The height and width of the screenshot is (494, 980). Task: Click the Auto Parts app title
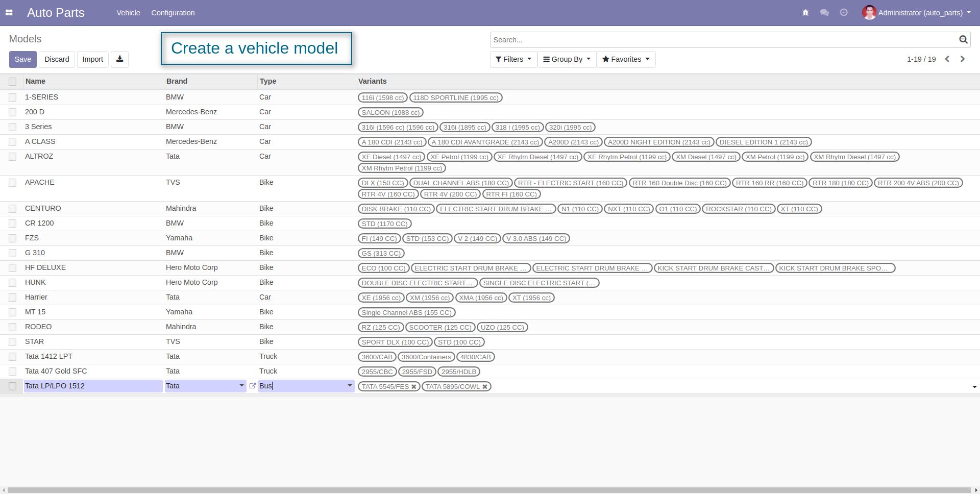[x=56, y=13]
